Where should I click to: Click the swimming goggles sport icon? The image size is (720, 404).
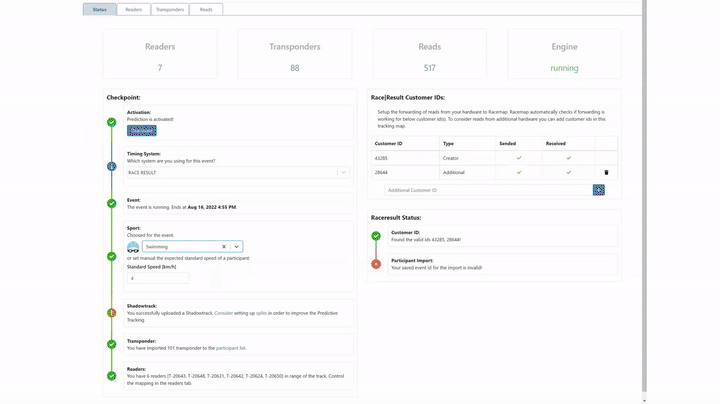pyautogui.click(x=133, y=247)
